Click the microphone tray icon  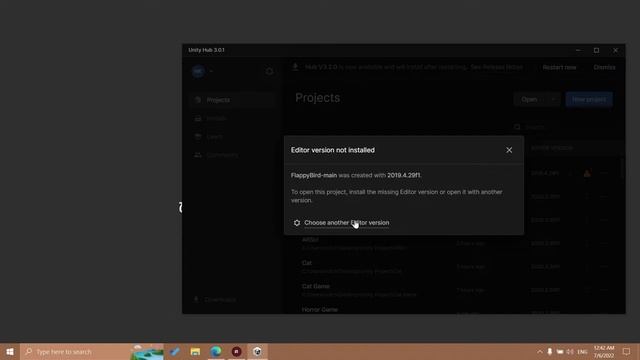tap(550, 351)
